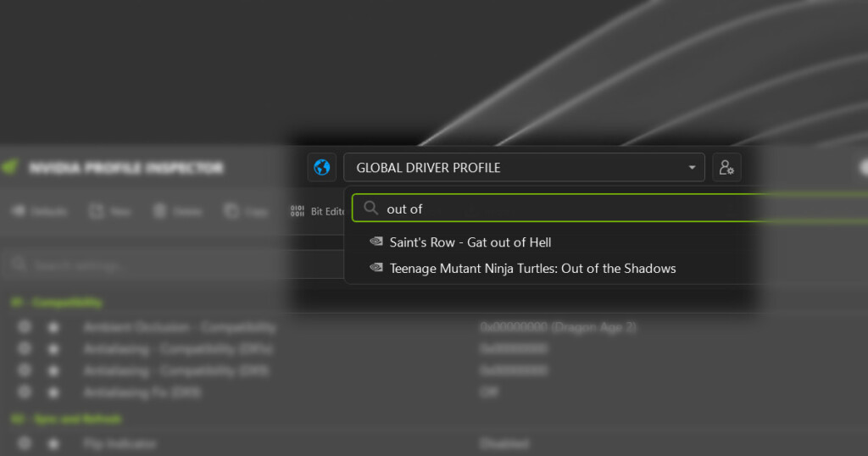Click the Delete trash toolbar button

click(178, 211)
